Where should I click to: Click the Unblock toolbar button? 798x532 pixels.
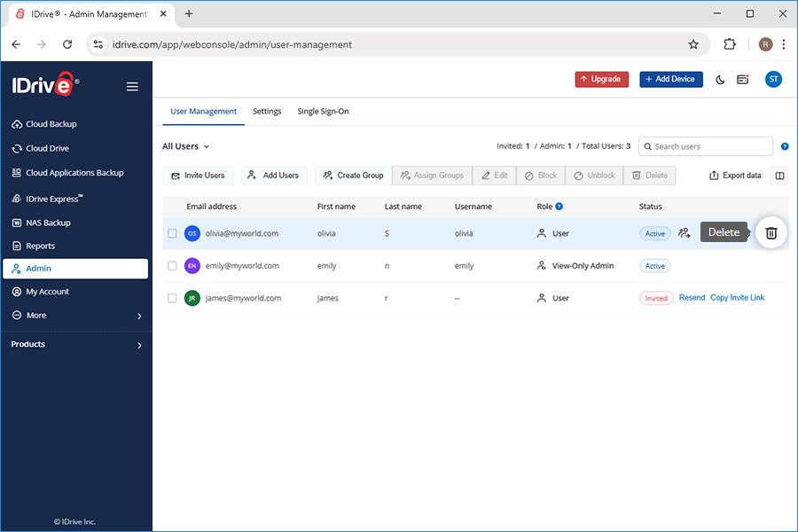click(x=594, y=176)
